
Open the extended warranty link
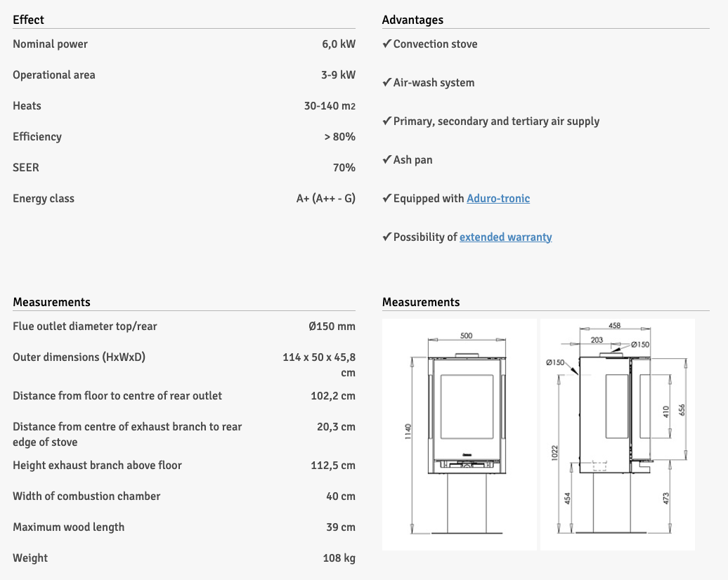pos(505,237)
